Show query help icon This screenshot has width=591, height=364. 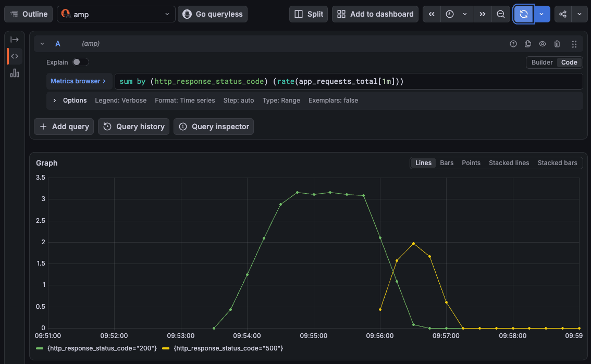coord(513,44)
